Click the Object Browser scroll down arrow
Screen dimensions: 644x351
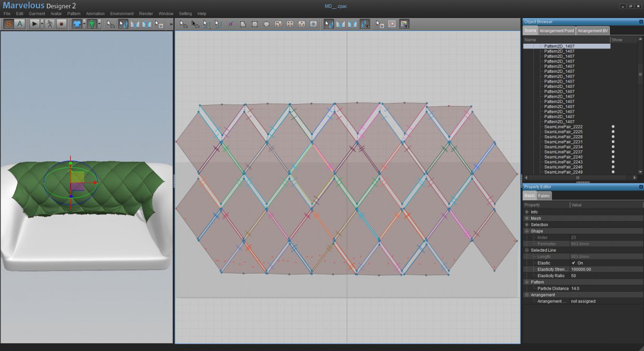[x=640, y=172]
